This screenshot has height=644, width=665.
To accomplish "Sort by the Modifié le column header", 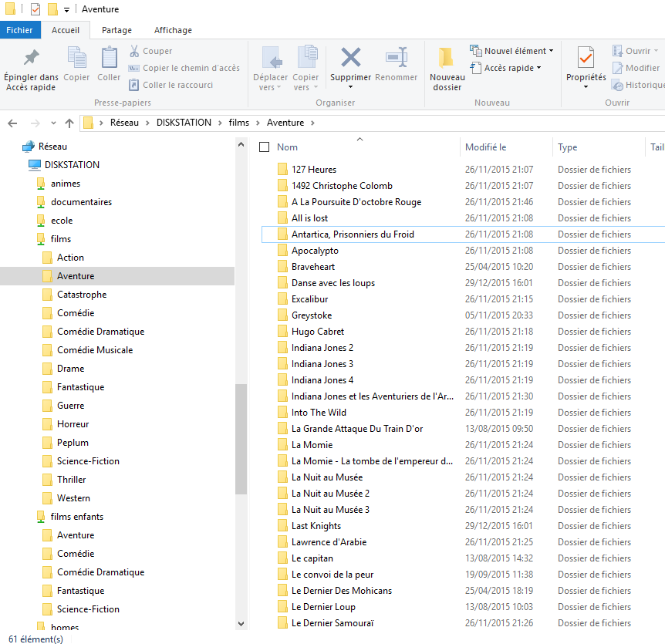I will click(x=486, y=147).
